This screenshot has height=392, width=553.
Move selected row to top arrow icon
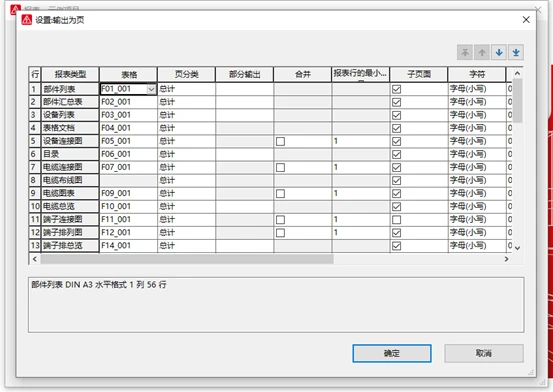pos(465,53)
